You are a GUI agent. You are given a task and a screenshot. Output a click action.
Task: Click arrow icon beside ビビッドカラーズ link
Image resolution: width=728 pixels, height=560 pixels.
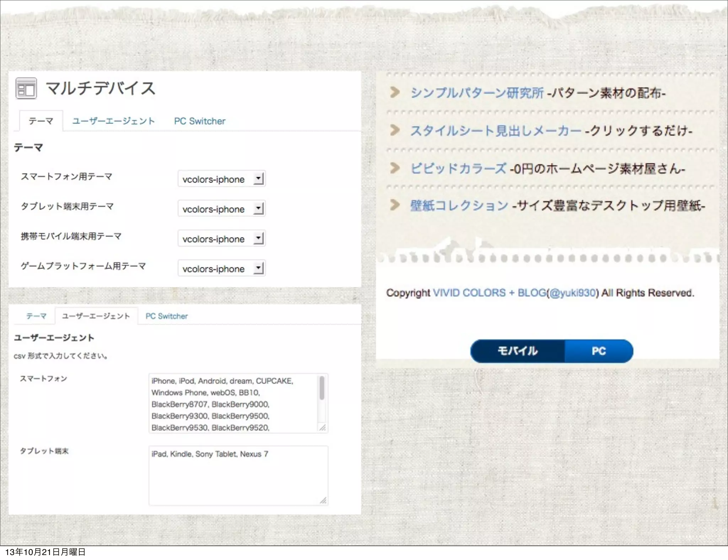[x=395, y=168]
